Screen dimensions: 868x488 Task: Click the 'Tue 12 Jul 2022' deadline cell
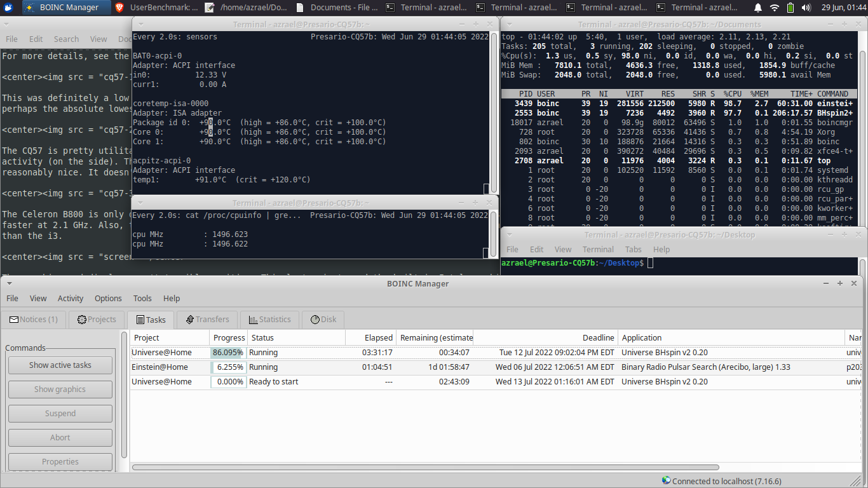pyautogui.click(x=557, y=352)
